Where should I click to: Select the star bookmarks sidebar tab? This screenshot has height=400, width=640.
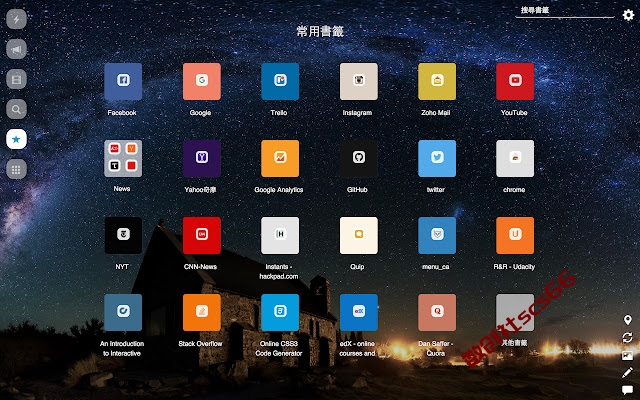coord(16,139)
